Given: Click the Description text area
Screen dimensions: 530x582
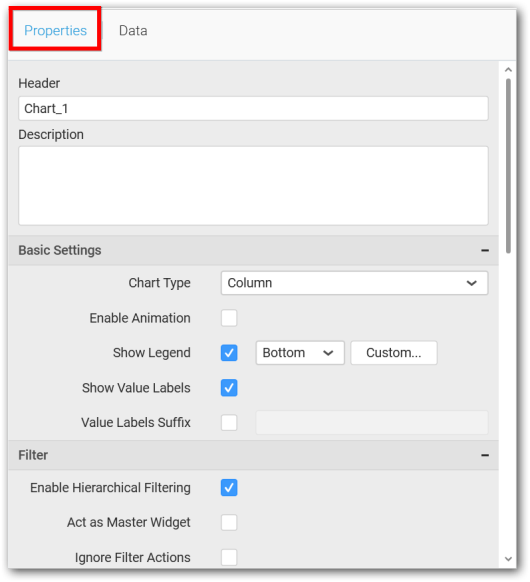Looking at the screenshot, I should [253, 186].
